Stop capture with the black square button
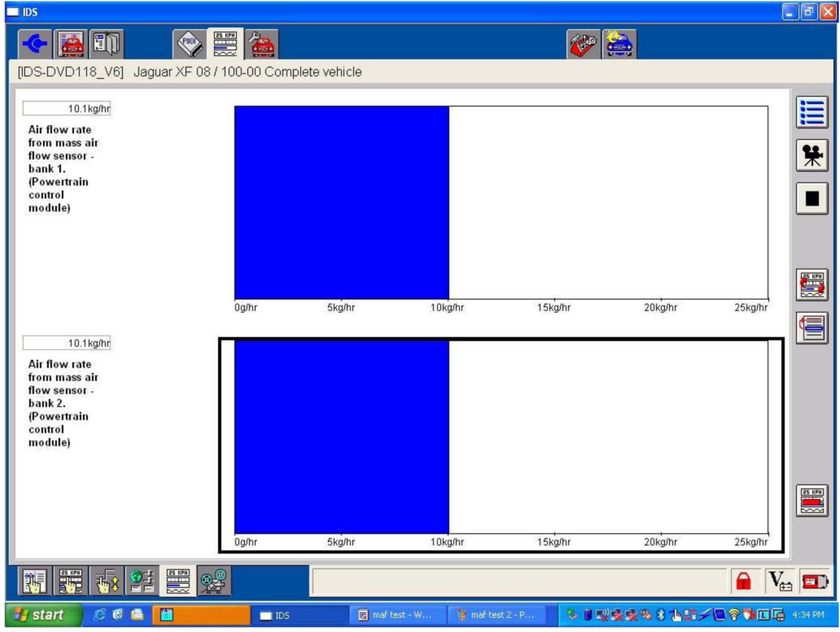 click(812, 199)
